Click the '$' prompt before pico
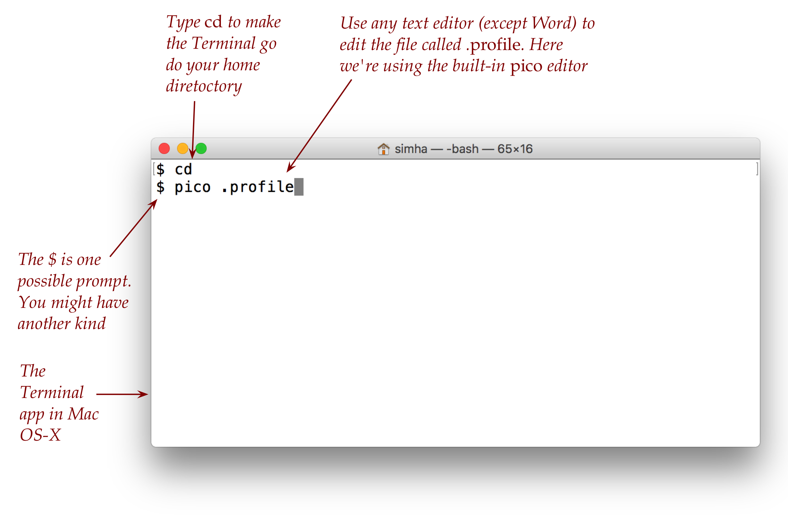The height and width of the screenshot is (532, 788). 161,187
